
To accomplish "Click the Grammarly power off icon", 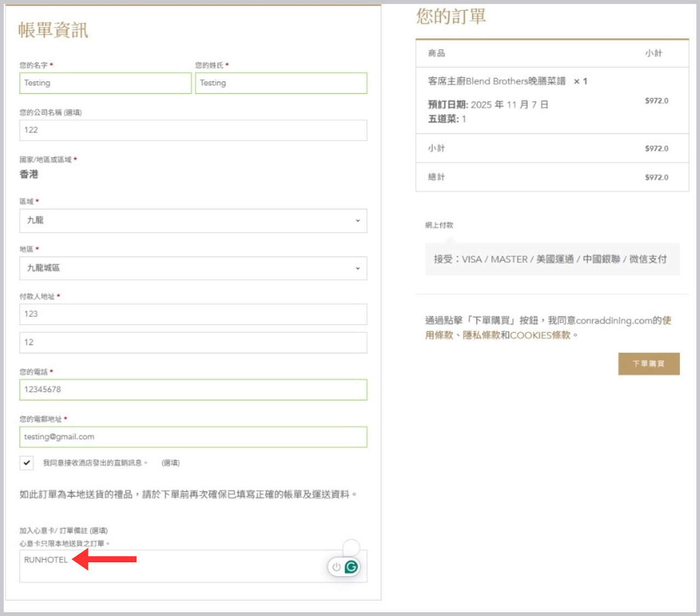I will (336, 567).
